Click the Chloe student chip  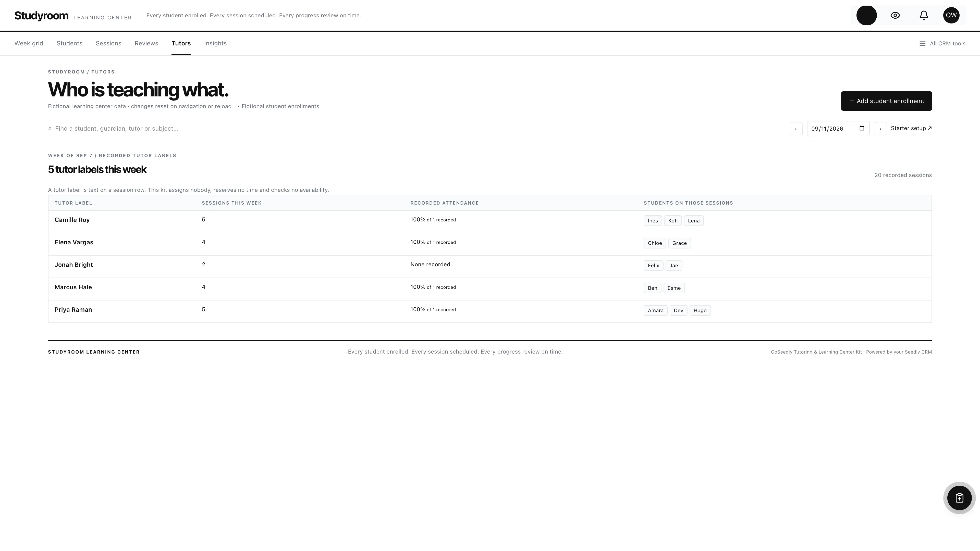click(x=655, y=243)
